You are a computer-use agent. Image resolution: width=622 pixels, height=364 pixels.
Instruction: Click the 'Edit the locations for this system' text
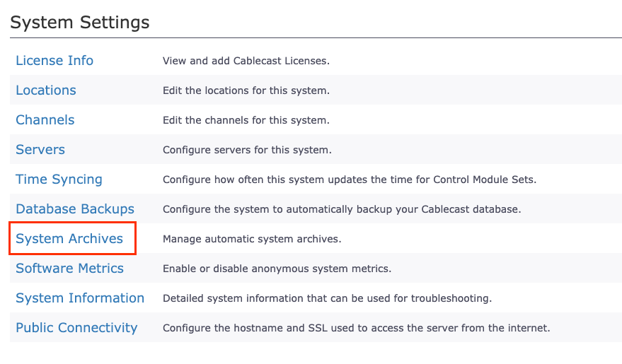tap(246, 91)
